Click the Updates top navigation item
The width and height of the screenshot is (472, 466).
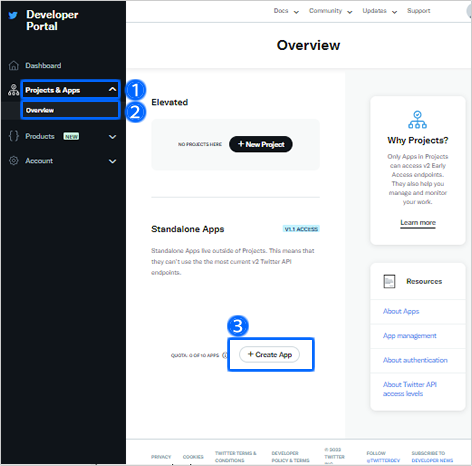click(374, 11)
